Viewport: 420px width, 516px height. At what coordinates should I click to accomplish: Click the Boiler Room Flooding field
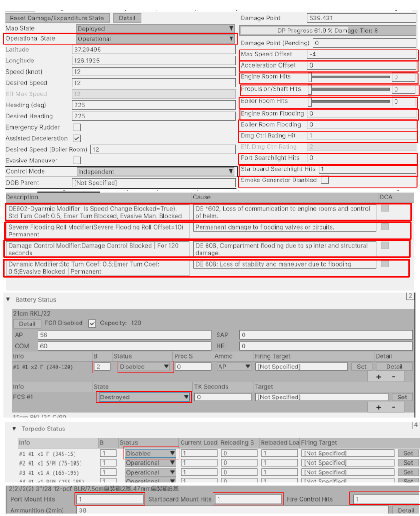[x=361, y=125]
